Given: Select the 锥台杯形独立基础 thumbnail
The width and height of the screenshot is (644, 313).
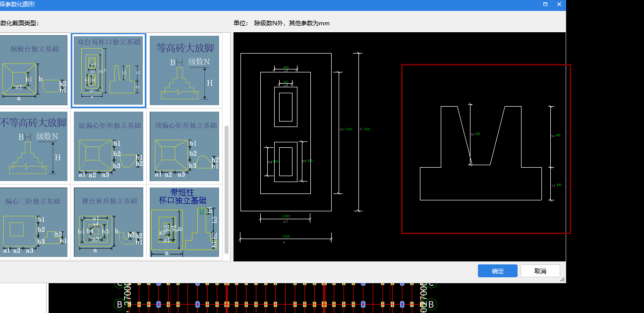Looking at the screenshot, I should (109, 222).
